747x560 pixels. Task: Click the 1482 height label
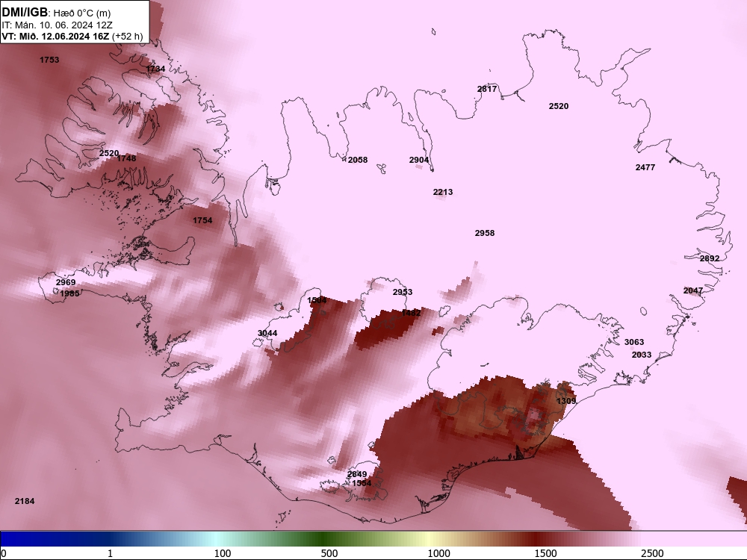tap(411, 313)
